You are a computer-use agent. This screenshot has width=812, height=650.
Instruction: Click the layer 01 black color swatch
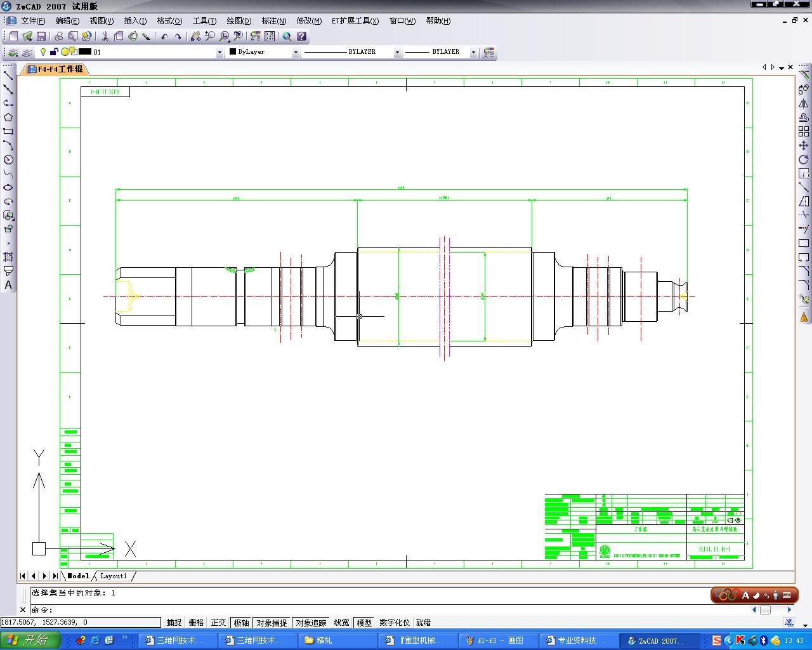tap(85, 52)
